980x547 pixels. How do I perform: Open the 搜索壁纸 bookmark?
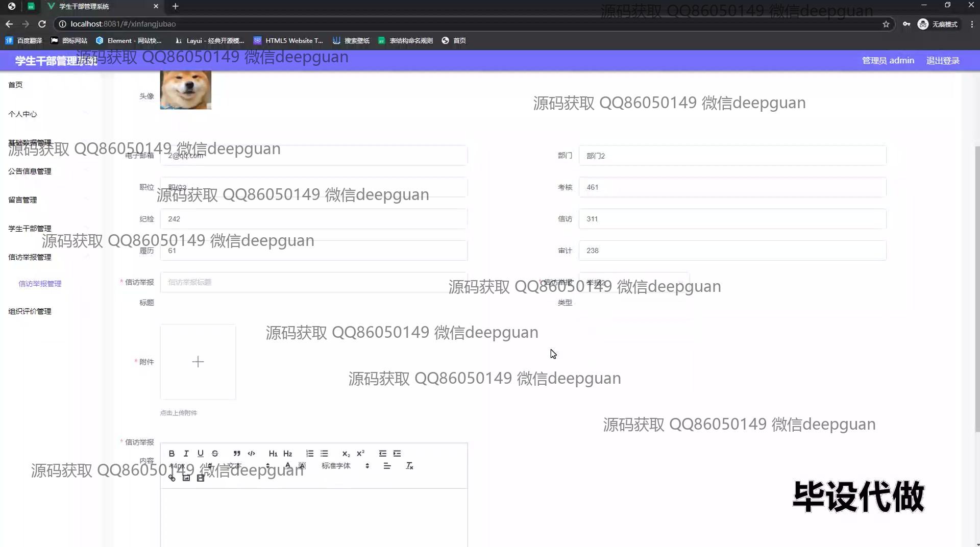(351, 40)
